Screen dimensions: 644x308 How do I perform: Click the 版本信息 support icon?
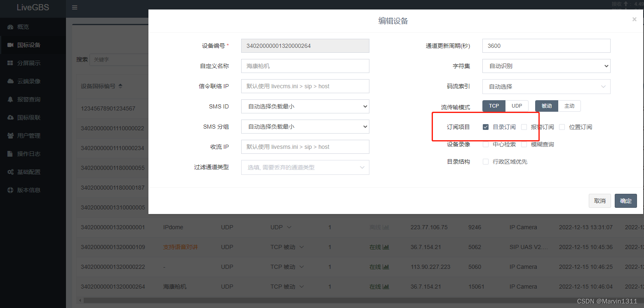[10, 190]
